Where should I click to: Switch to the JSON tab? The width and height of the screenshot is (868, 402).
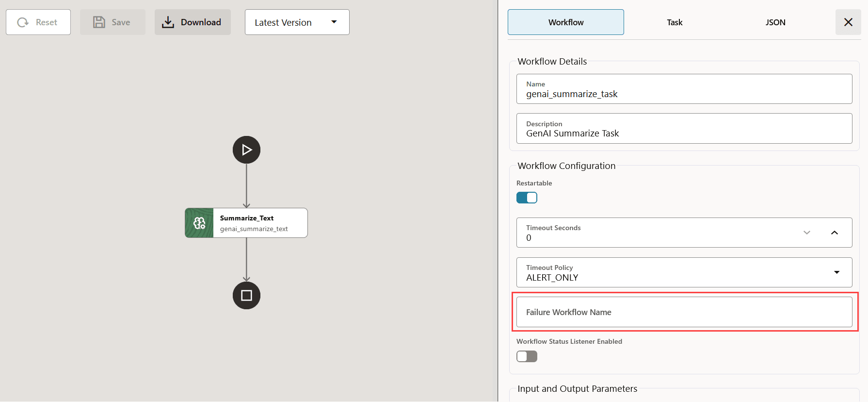[775, 22]
